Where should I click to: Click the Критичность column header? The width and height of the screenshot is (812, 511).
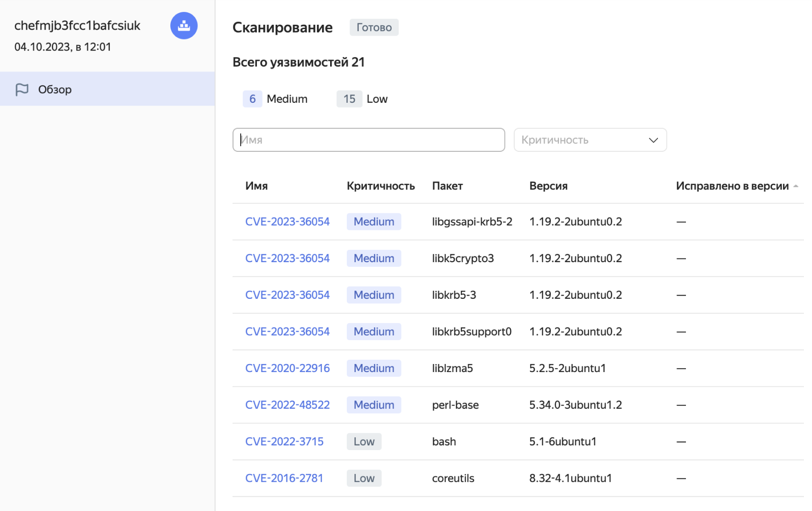pyautogui.click(x=381, y=186)
